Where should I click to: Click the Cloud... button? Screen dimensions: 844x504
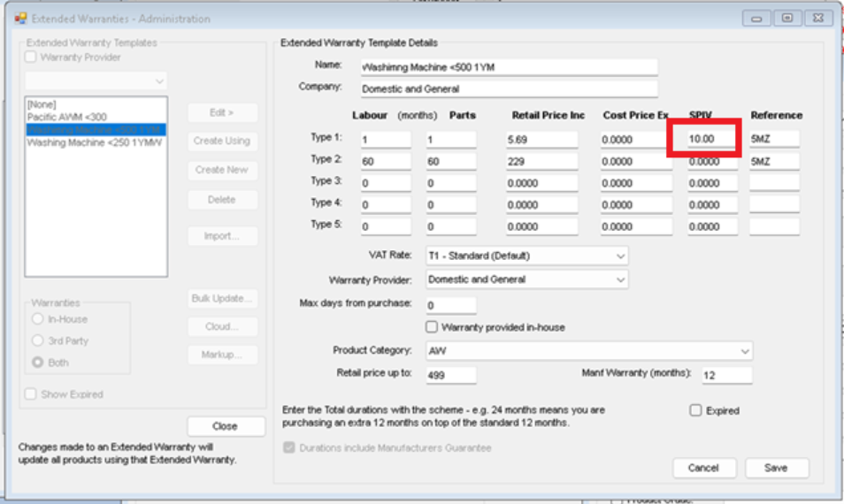(222, 326)
